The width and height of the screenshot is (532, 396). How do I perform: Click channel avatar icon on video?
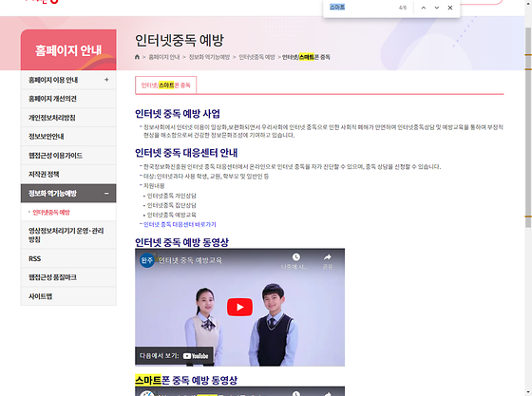pyautogui.click(x=146, y=260)
